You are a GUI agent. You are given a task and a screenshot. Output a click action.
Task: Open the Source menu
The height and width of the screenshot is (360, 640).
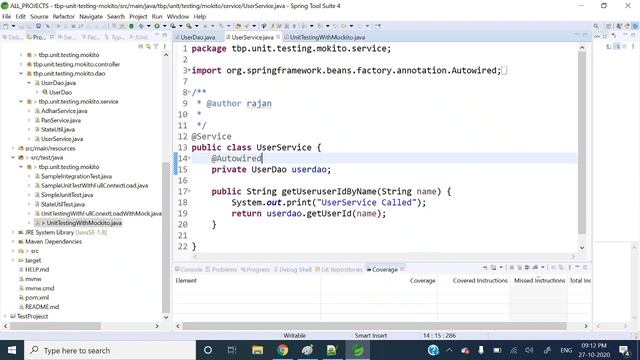pos(39,16)
